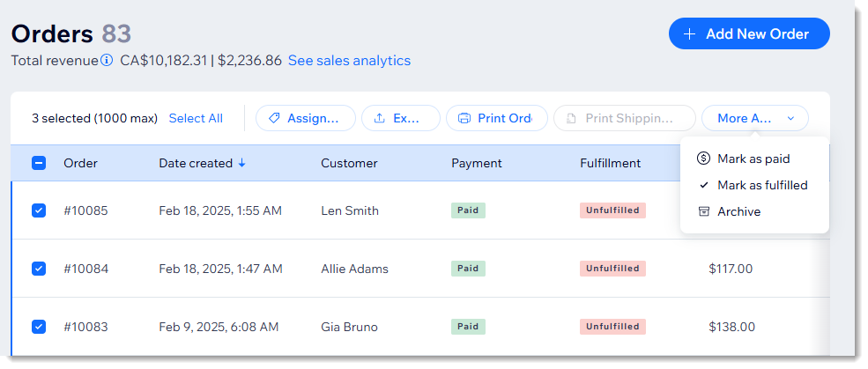
Task: Click the revenue amount CA$10,182.31
Action: pos(164,60)
